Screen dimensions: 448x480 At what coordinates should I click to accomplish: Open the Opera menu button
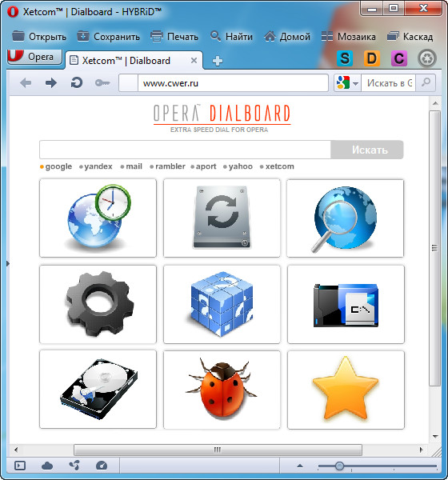[x=34, y=57]
